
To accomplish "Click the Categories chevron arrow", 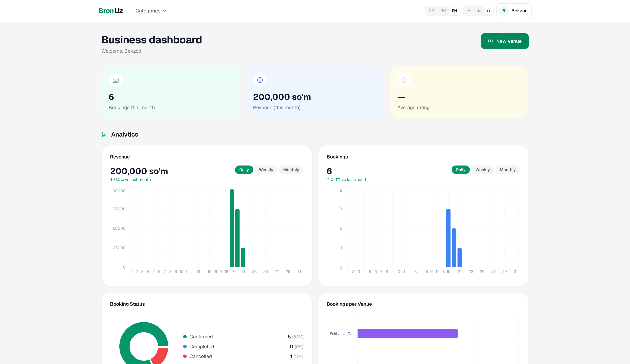I will click(165, 11).
